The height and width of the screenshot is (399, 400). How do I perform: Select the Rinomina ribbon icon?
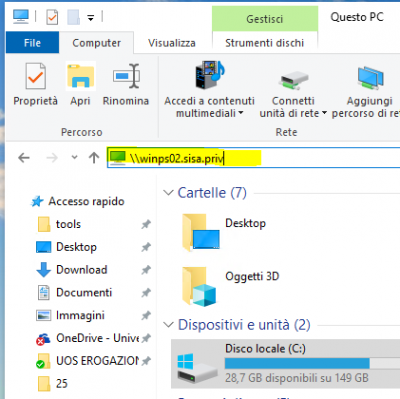click(126, 76)
